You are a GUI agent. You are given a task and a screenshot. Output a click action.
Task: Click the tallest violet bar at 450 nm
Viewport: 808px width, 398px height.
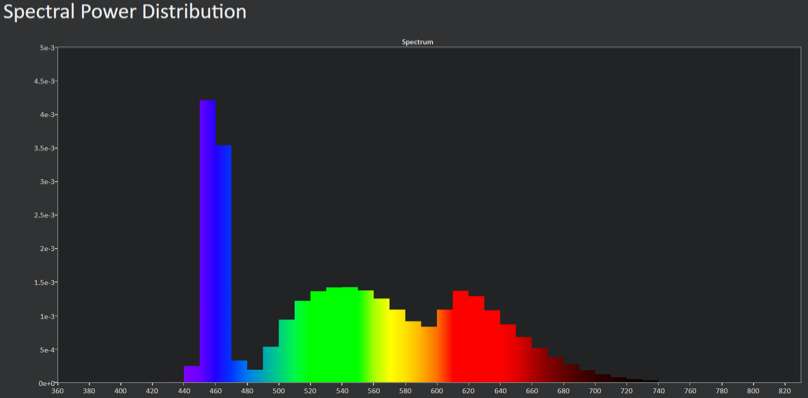(x=208, y=241)
